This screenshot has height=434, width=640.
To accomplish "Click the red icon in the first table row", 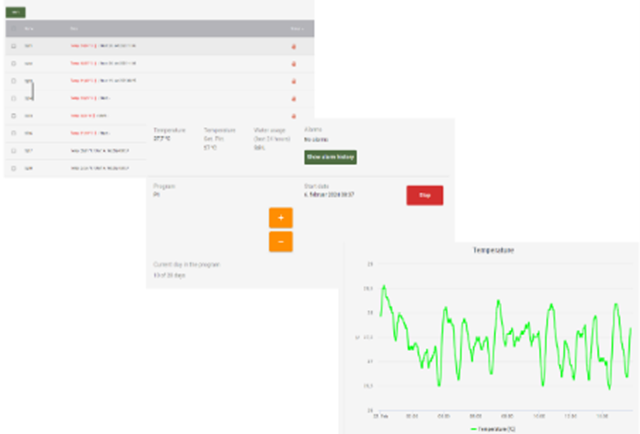I will click(x=293, y=46).
